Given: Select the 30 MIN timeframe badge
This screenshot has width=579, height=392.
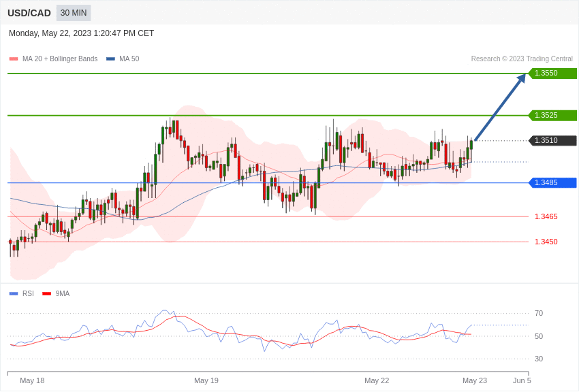Looking at the screenshot, I should [x=74, y=13].
